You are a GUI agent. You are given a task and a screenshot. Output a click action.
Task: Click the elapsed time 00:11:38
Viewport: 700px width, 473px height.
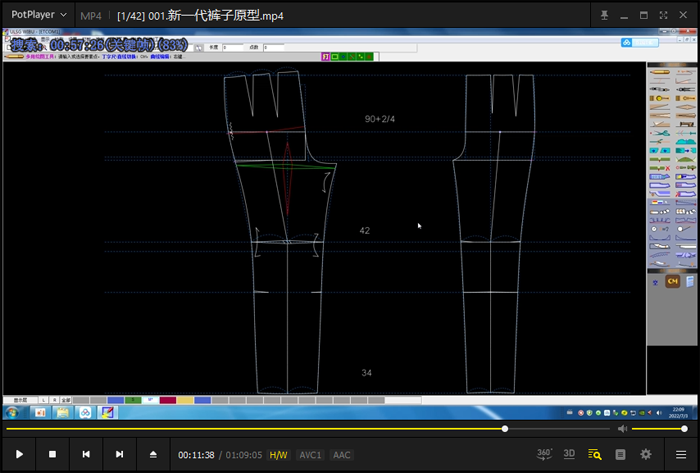(x=196, y=455)
